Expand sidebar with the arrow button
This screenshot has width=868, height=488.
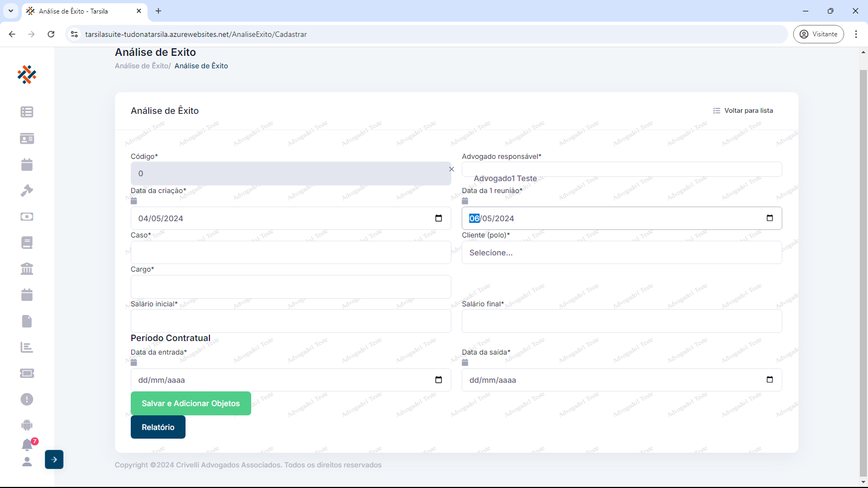(x=54, y=459)
